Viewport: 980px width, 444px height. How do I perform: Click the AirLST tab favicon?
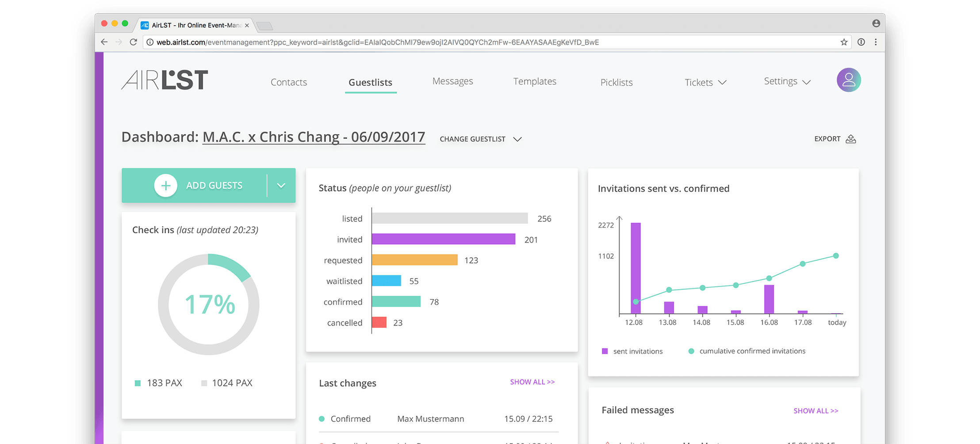coord(145,25)
